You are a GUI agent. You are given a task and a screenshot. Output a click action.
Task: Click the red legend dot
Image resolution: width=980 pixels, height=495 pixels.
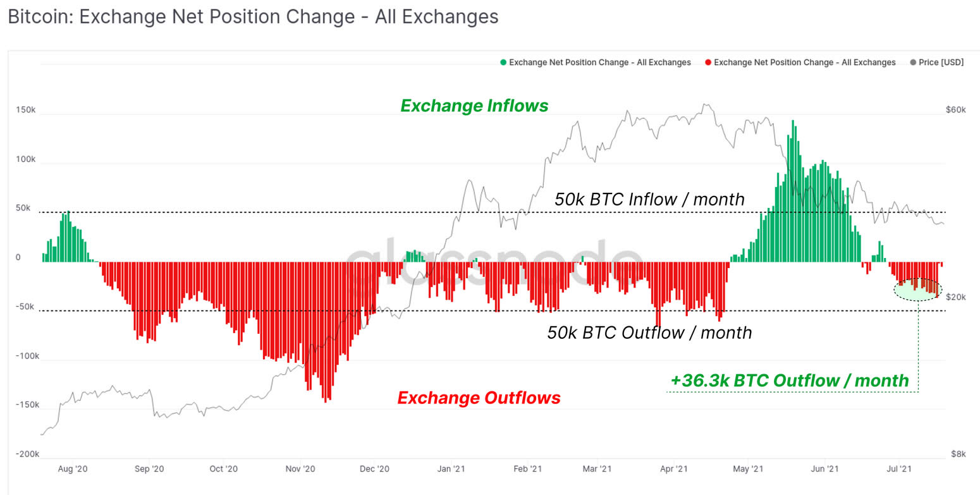point(708,63)
